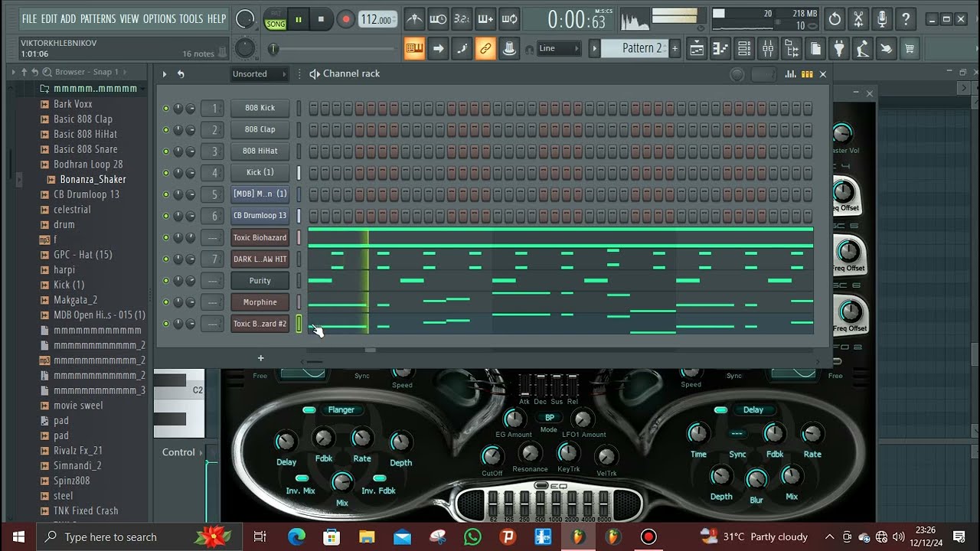Open the FILE menu
Screen dimensions: 980x551
(29, 18)
